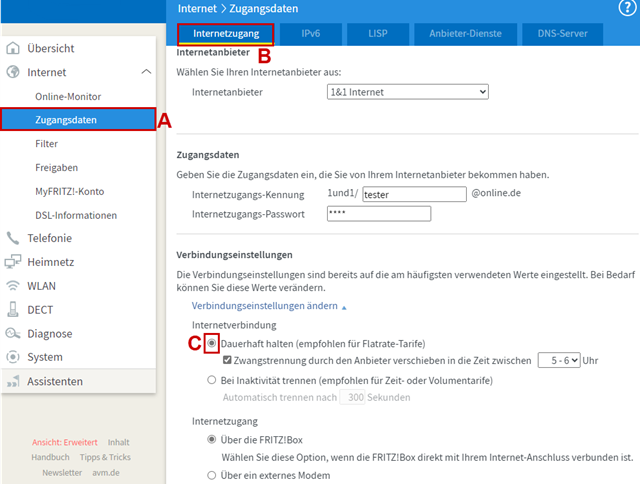Screen dimensions: 640x485
Task: Open the 5 - 6 Uhr time dropdown
Action: click(559, 360)
